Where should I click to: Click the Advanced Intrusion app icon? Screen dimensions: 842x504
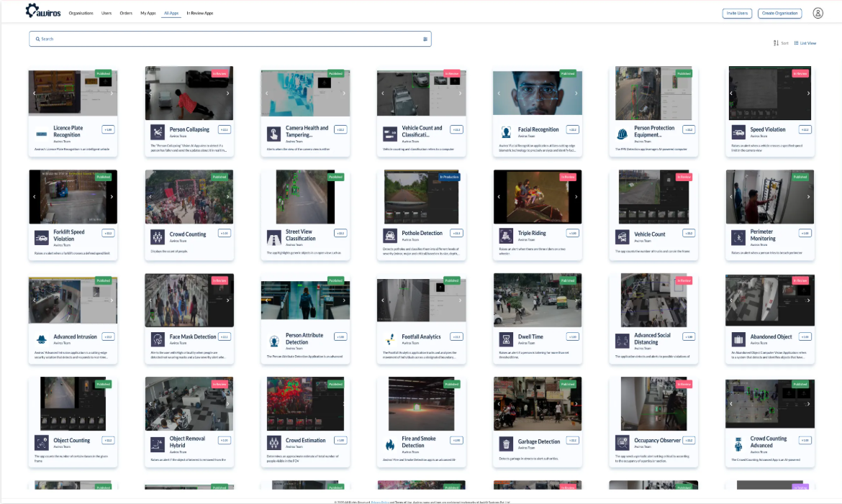tap(41, 339)
